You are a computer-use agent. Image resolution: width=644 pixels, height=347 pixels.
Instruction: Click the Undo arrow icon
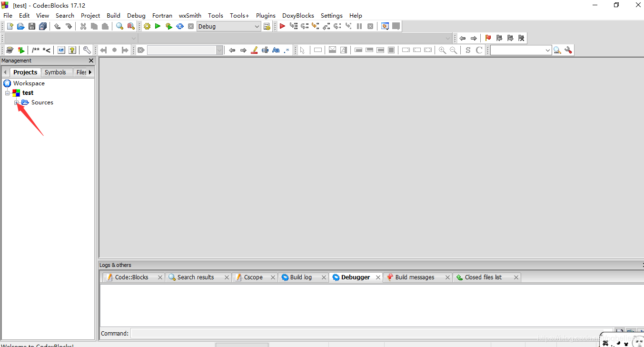pos(58,27)
